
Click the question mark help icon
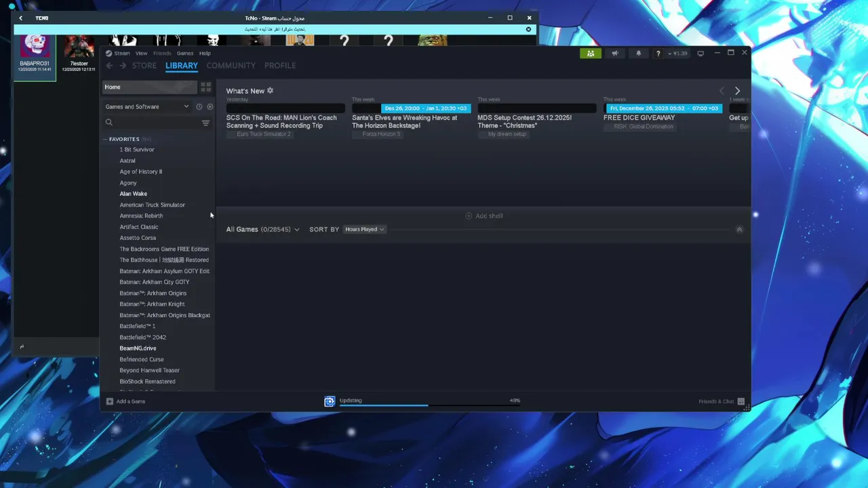coord(658,53)
